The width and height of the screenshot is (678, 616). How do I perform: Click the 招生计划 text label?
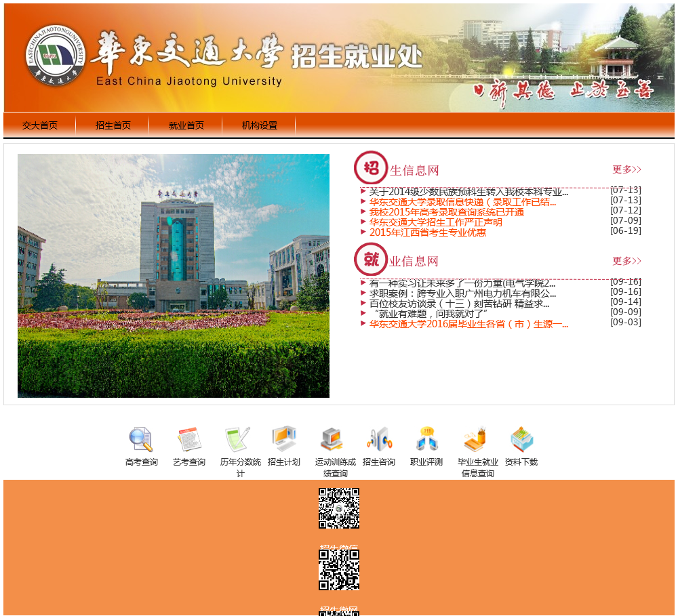coord(283,461)
